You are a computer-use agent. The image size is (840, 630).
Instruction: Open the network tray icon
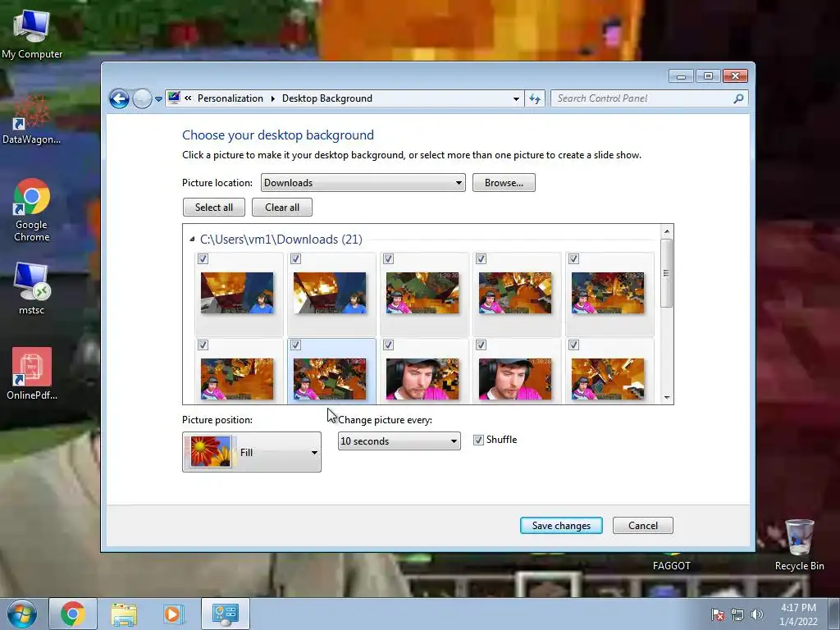tap(737, 614)
